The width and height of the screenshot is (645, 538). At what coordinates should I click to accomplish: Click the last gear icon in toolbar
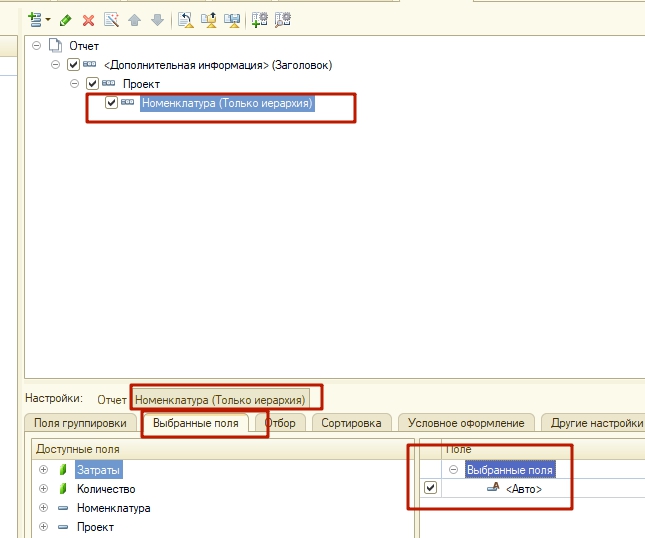pyautogui.click(x=282, y=19)
